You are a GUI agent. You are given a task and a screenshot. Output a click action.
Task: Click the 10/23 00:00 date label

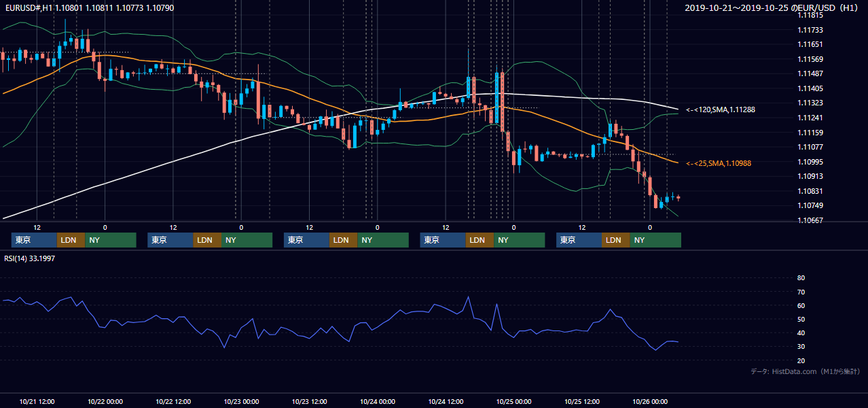(x=241, y=401)
